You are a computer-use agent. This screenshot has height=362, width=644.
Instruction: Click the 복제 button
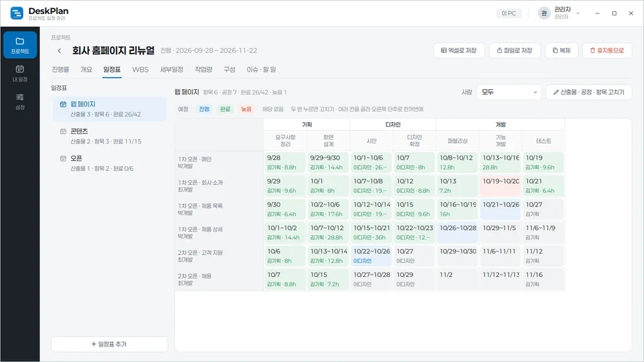click(x=561, y=50)
